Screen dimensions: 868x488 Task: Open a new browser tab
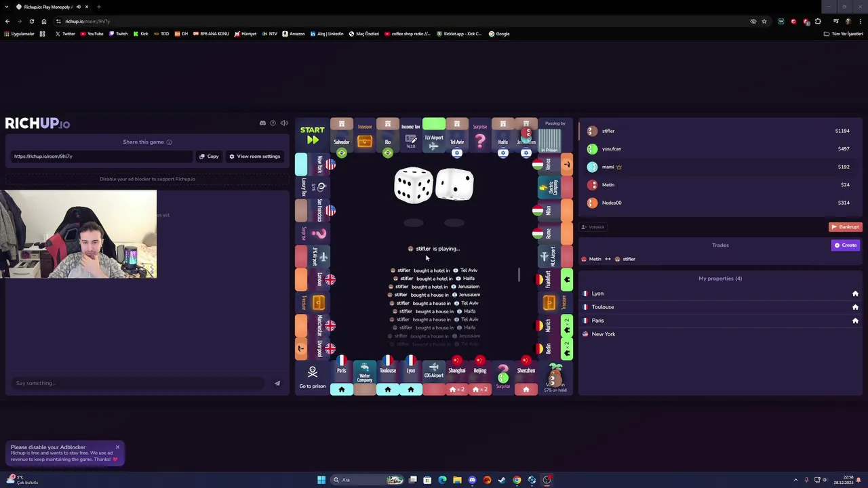(x=99, y=7)
